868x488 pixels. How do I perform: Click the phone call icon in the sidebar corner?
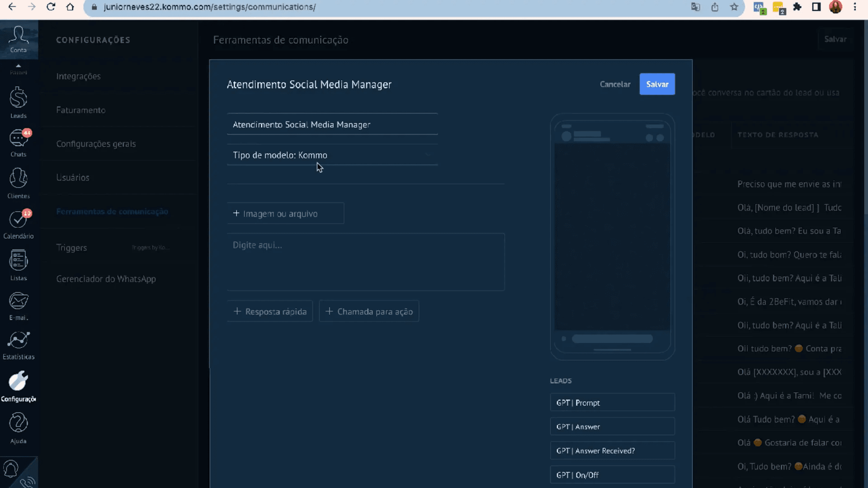(x=27, y=482)
